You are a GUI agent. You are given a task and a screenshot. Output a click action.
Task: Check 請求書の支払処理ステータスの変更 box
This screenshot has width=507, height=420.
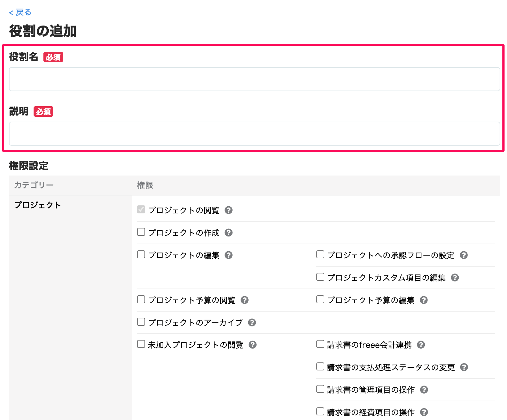pos(320,366)
